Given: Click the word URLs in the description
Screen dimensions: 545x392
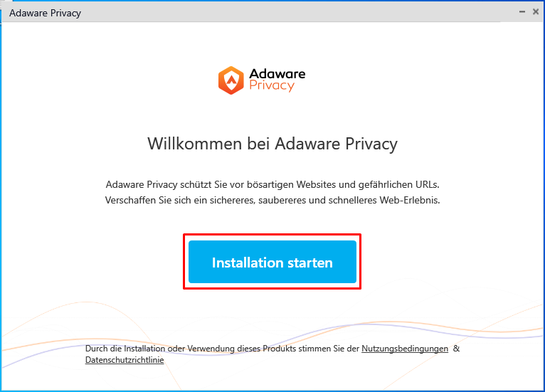Looking at the screenshot, I should 427,184.
